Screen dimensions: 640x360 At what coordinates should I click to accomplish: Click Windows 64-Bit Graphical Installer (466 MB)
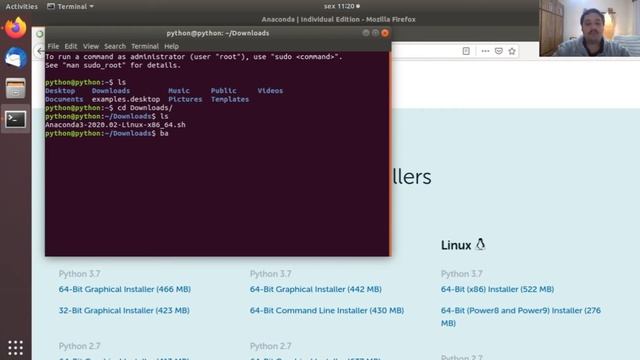pyautogui.click(x=124, y=289)
